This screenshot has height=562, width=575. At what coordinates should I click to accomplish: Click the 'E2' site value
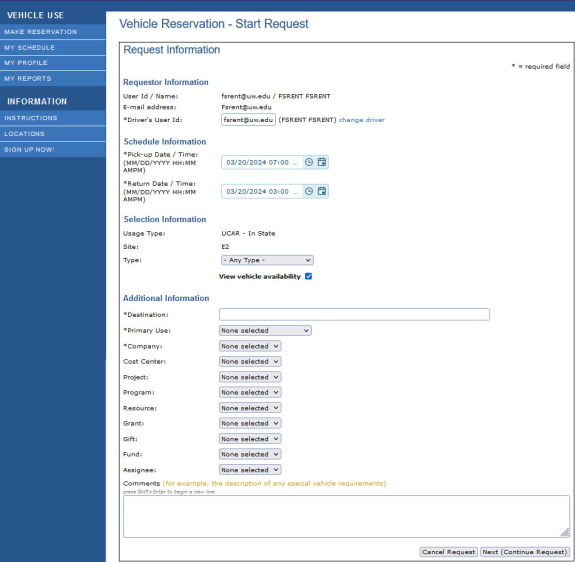(225, 247)
